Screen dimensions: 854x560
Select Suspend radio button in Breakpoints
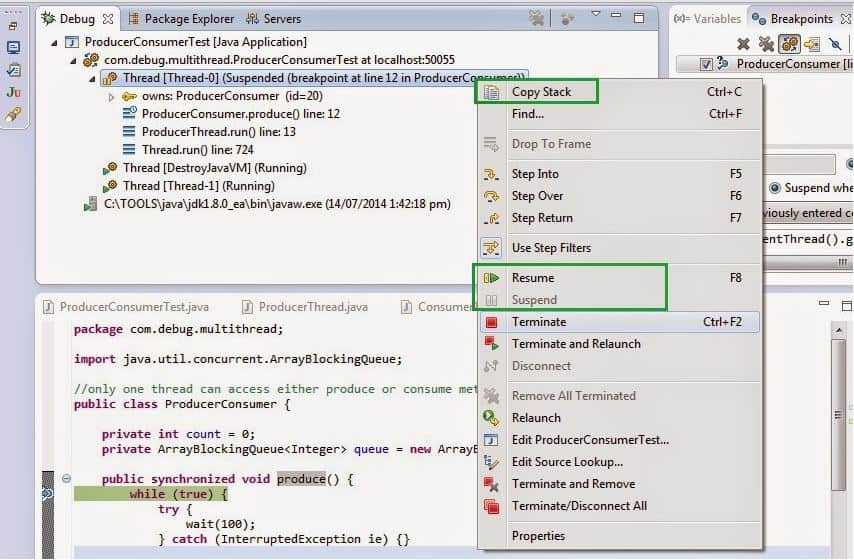click(x=774, y=188)
